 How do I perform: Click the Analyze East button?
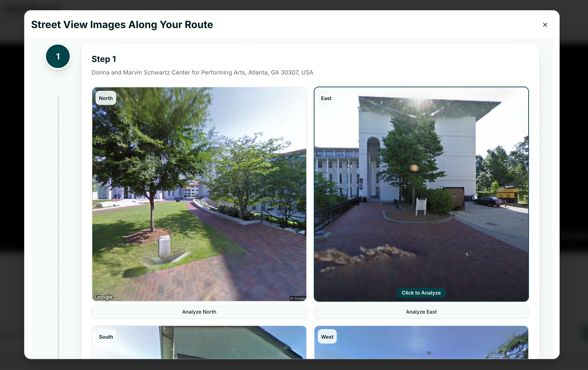coord(421,312)
